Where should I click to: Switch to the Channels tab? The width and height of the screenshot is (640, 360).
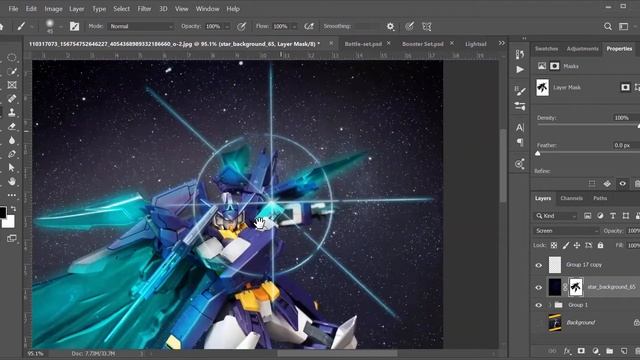[x=571, y=198]
